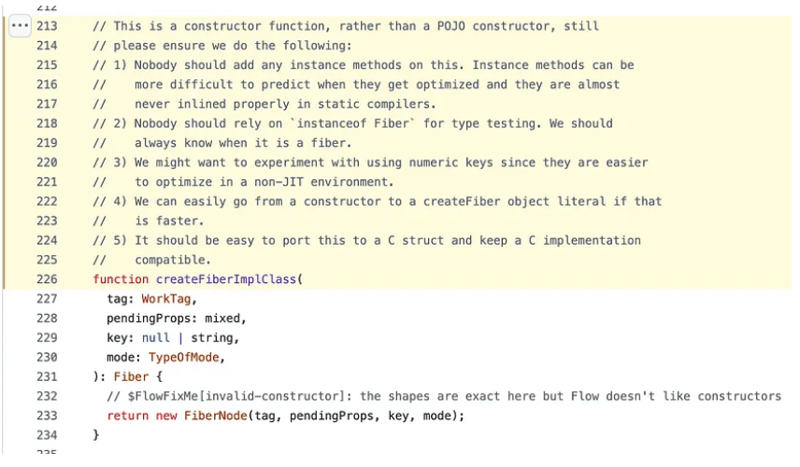800x467 pixels.
Task: Click the Fiber return type on line 231
Action: pyautogui.click(x=128, y=377)
